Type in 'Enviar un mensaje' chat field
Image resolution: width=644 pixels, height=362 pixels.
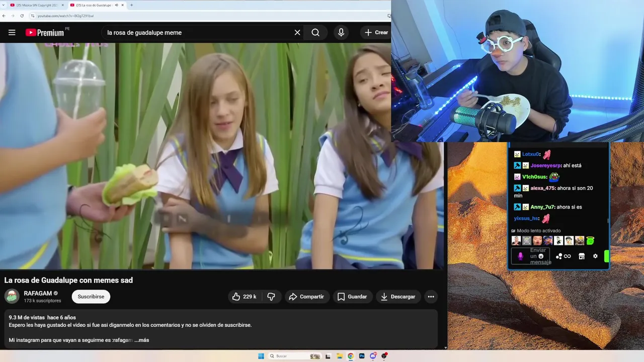click(x=531, y=256)
